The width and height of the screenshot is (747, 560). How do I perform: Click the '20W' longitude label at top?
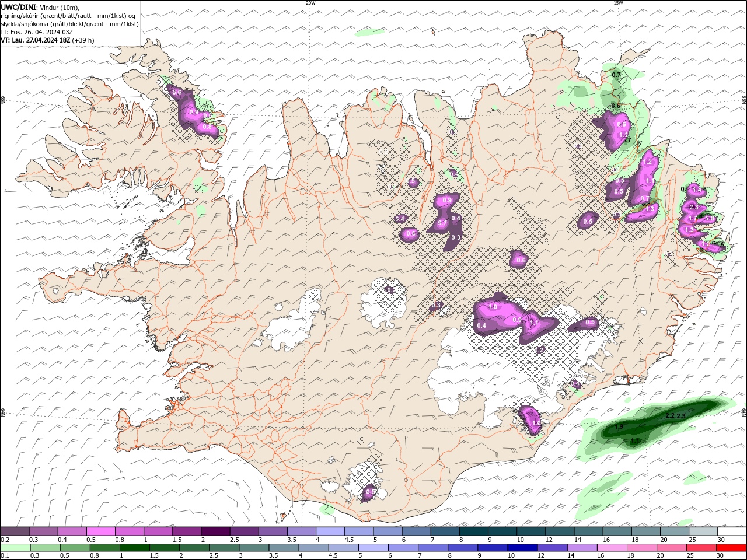tap(310, 3)
